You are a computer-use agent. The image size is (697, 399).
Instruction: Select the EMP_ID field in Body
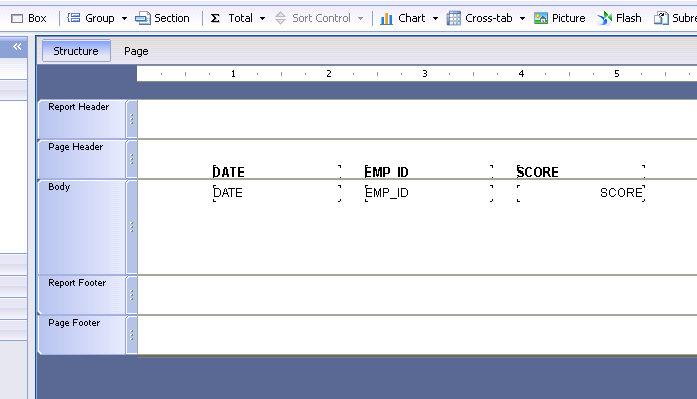(429, 193)
